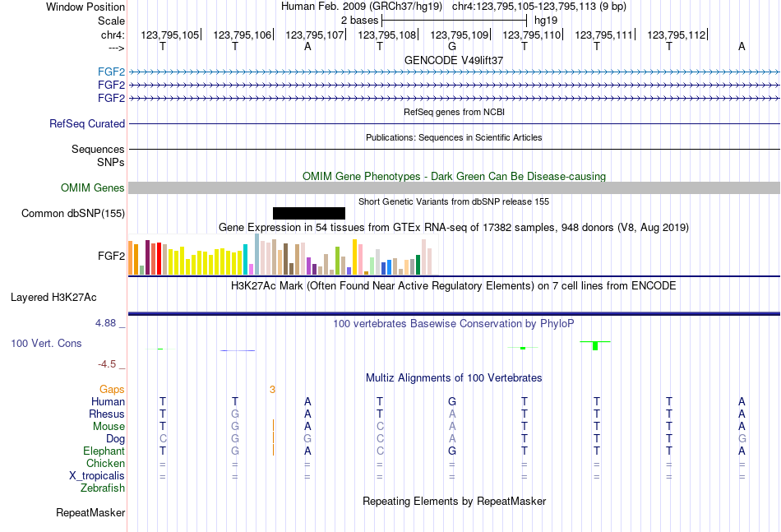The width and height of the screenshot is (781, 532).
Task: Open the GTEx Gene Expression track title
Action: [454, 228]
